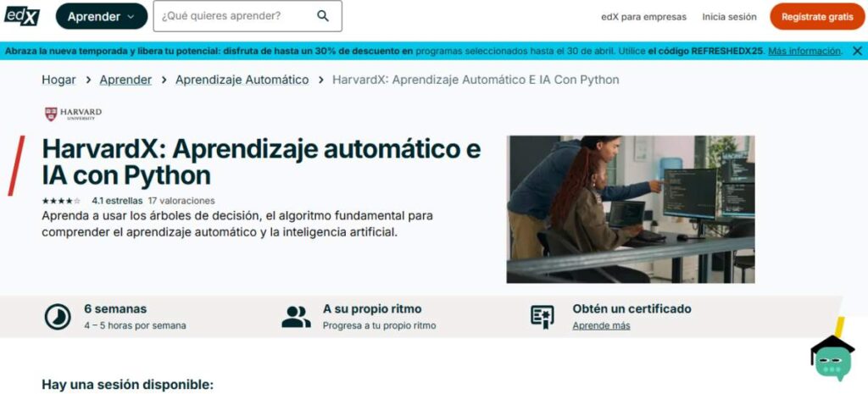The height and width of the screenshot is (394, 868).
Task: Click the "6 semanas" label
Action: click(x=115, y=308)
